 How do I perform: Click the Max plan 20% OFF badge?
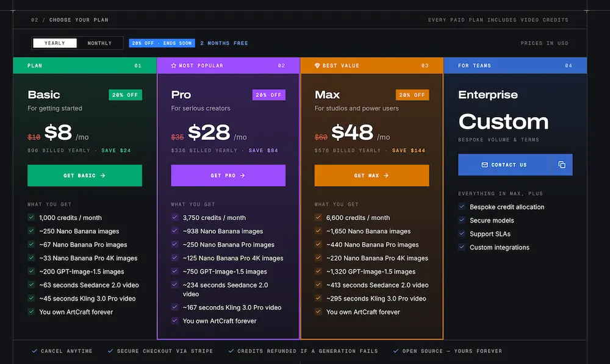[x=412, y=95]
